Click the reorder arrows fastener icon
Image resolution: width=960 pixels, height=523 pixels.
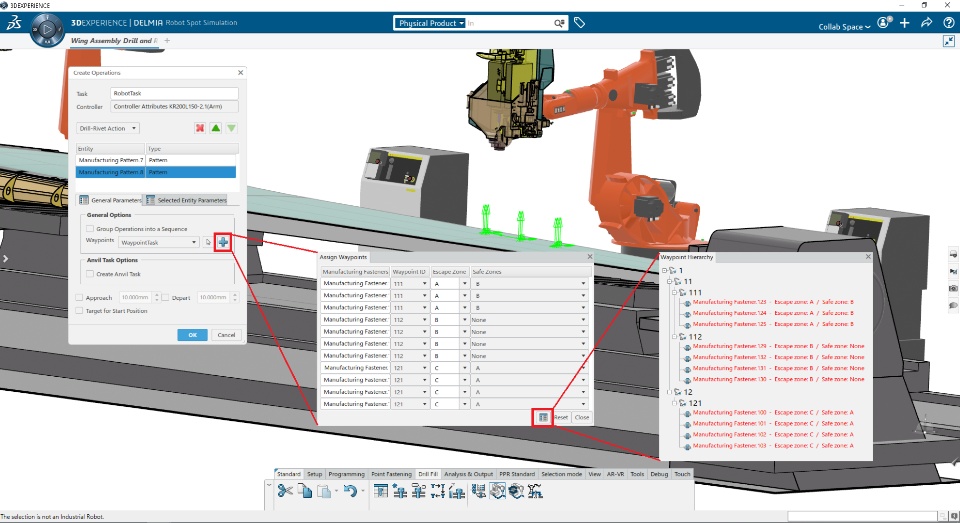pyautogui.click(x=438, y=491)
